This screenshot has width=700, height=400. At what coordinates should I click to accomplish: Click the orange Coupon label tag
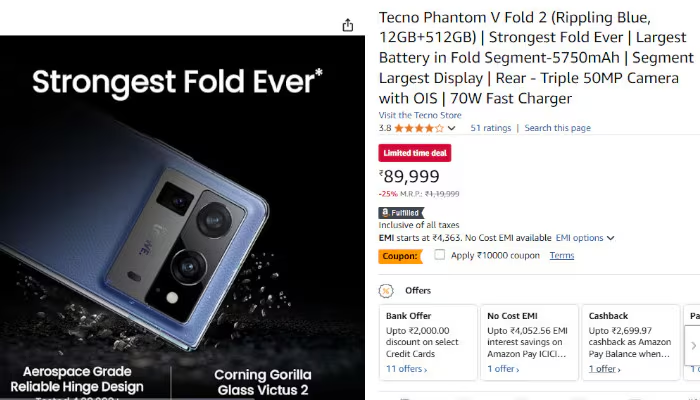click(400, 256)
